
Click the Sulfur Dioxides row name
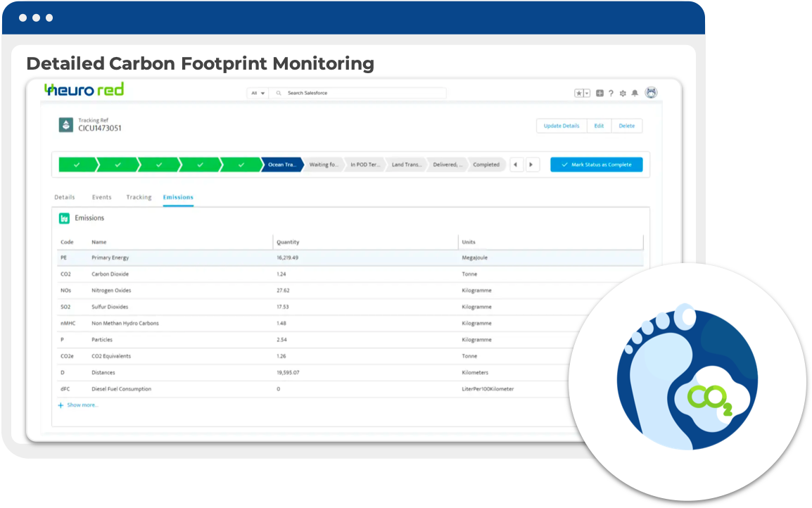click(110, 307)
